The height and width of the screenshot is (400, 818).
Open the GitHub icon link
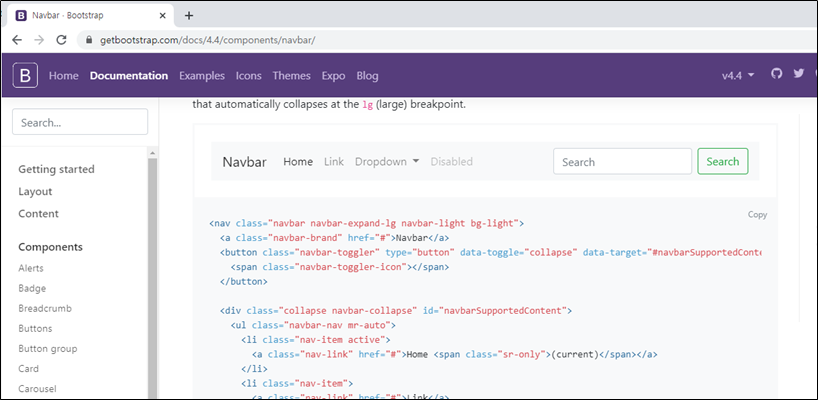(x=777, y=74)
